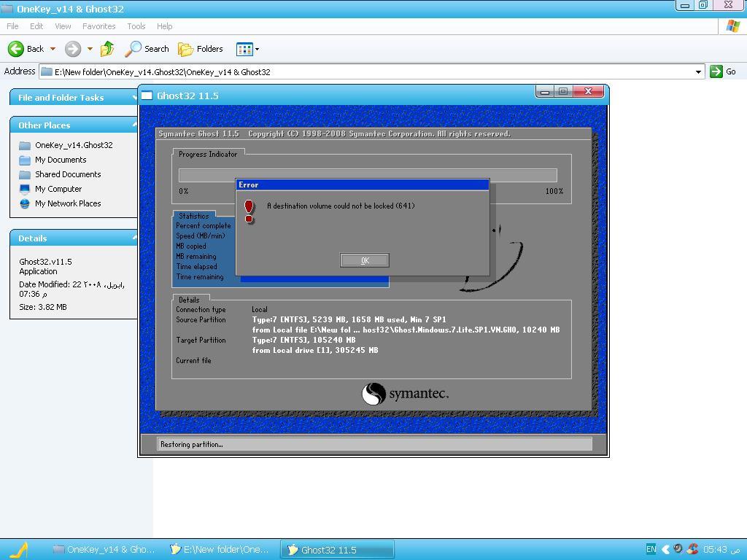The width and height of the screenshot is (747, 560).
Task: Collapse the Other Places panel header
Action: click(x=74, y=125)
